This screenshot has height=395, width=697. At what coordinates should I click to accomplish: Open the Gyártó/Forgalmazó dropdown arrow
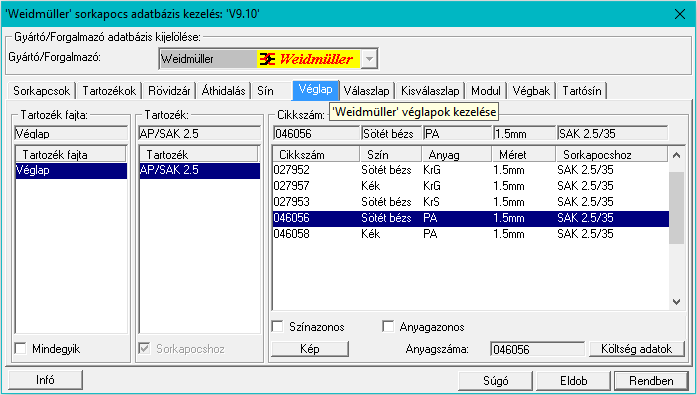coord(369,59)
